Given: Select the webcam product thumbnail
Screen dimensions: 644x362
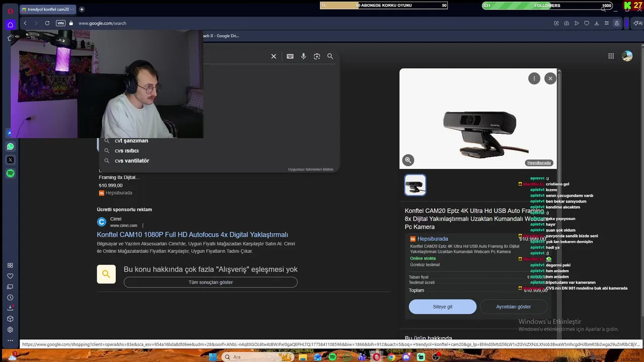Looking at the screenshot, I should (x=415, y=185).
